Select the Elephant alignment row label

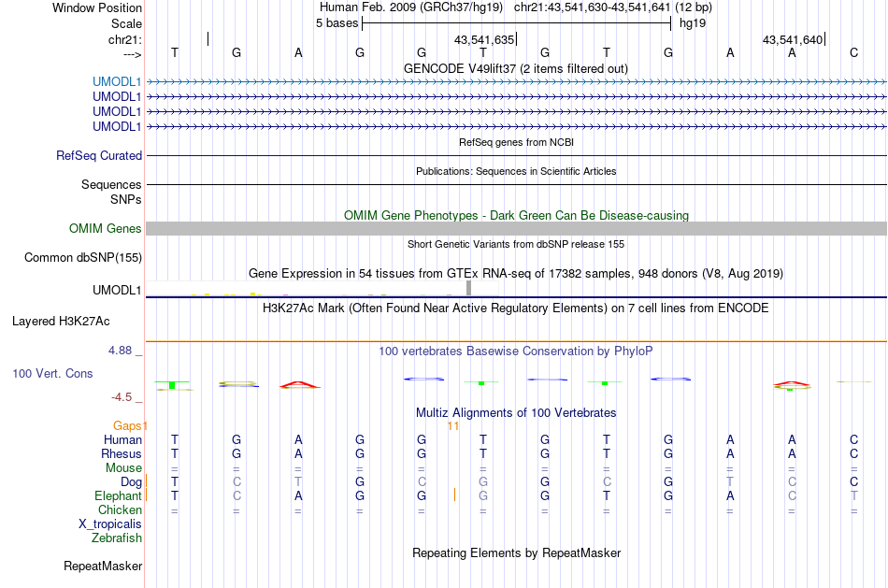[119, 496]
